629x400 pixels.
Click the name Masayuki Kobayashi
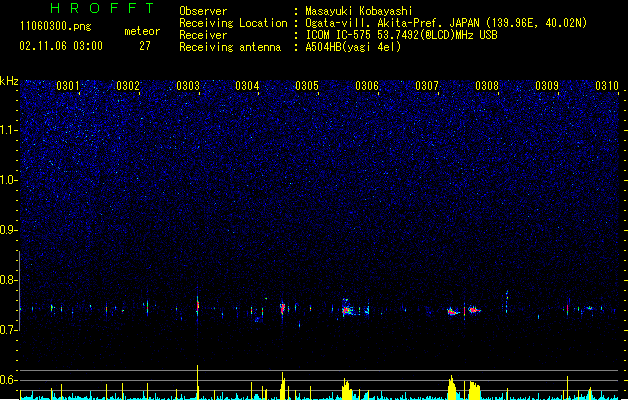(x=359, y=11)
